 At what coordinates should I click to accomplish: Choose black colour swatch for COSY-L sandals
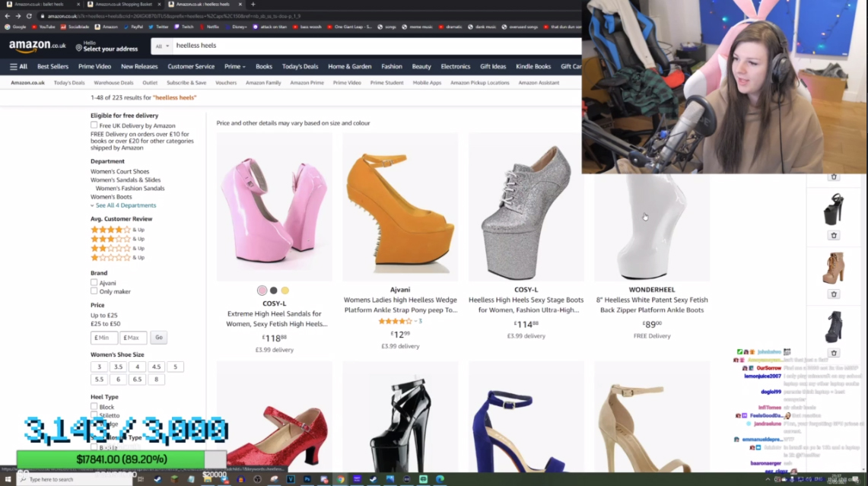(x=273, y=291)
